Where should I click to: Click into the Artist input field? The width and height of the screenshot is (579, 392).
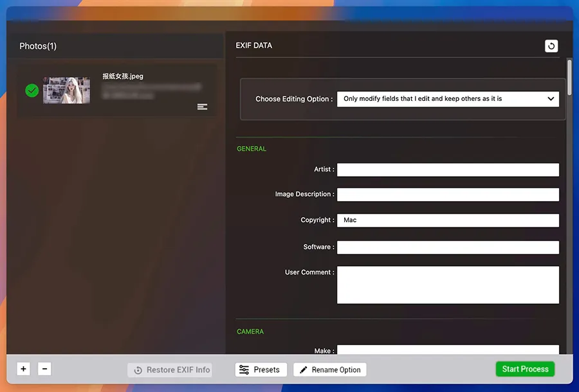pos(447,170)
